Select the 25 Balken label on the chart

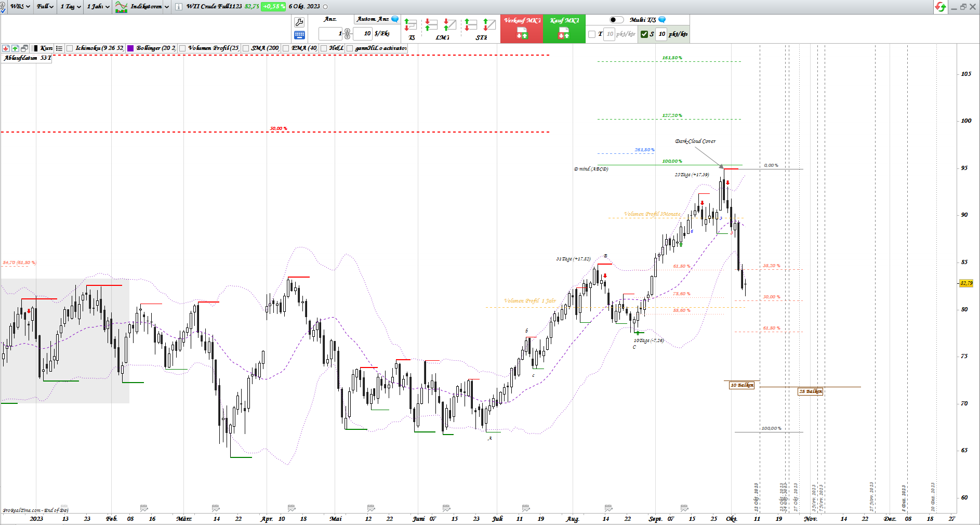(811, 391)
